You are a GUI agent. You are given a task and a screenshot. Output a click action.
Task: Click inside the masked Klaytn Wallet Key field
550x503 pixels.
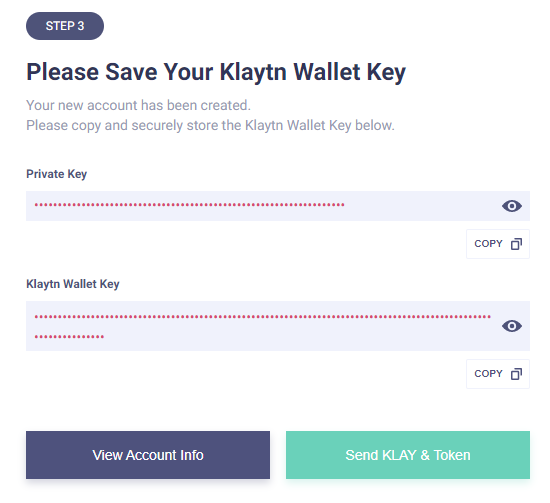pyautogui.click(x=278, y=326)
